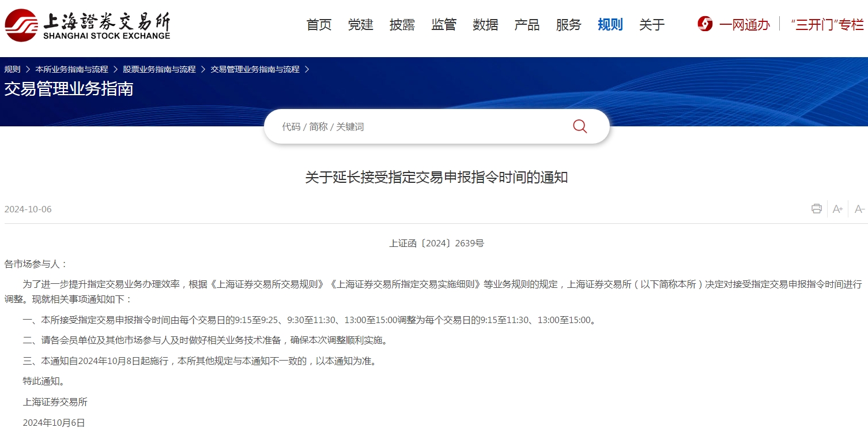The width and height of the screenshot is (868, 435).
Task: Go to 本所业务指南与流程 breadcrumb
Action: (71, 69)
